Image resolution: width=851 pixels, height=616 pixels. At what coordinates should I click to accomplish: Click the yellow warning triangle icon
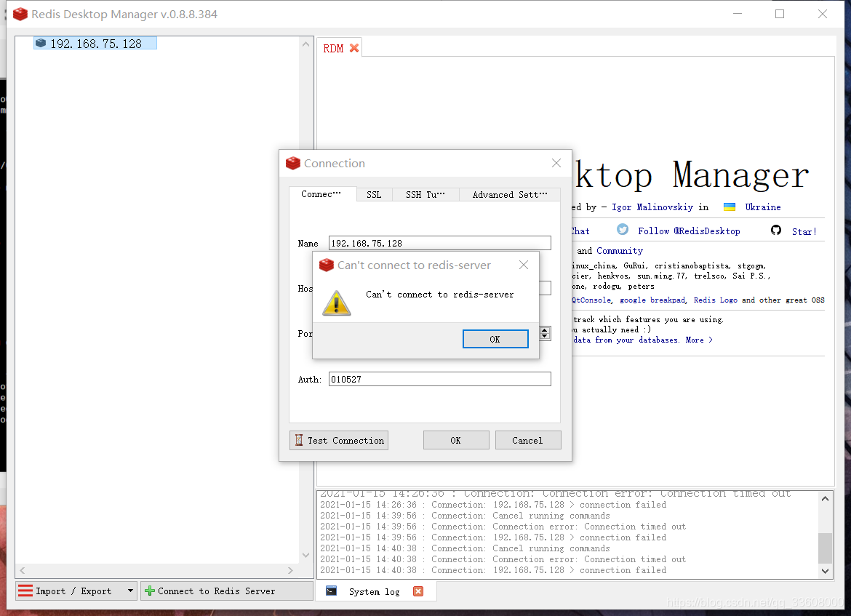337,303
